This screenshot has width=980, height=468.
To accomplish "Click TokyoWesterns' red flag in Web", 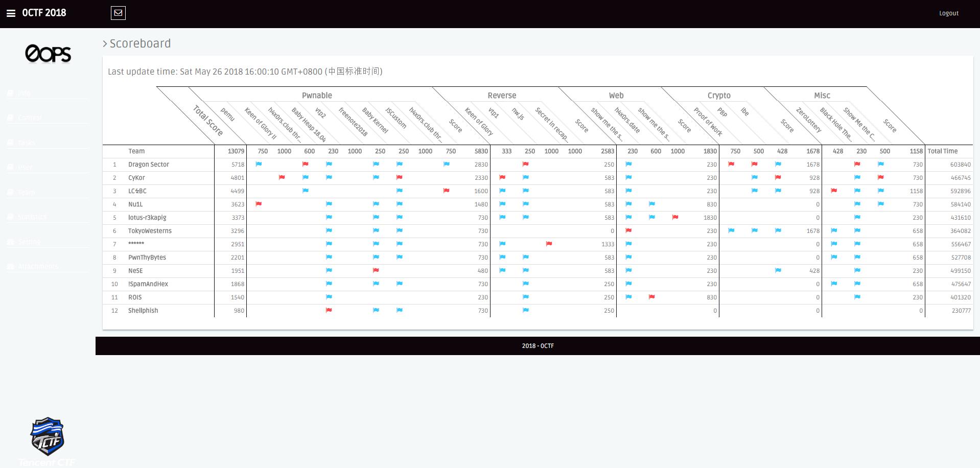I will tap(628, 231).
